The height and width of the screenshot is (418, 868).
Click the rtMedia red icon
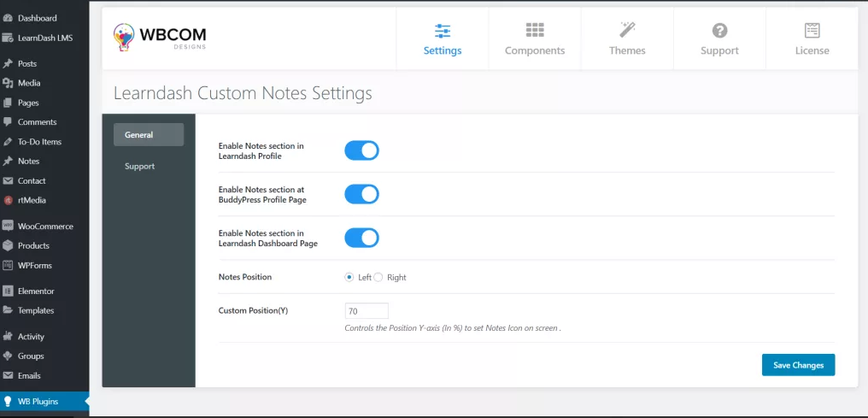[x=8, y=200]
